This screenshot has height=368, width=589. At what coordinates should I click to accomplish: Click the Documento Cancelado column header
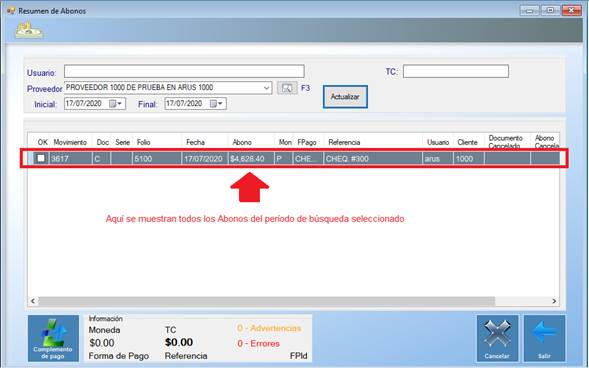click(507, 142)
